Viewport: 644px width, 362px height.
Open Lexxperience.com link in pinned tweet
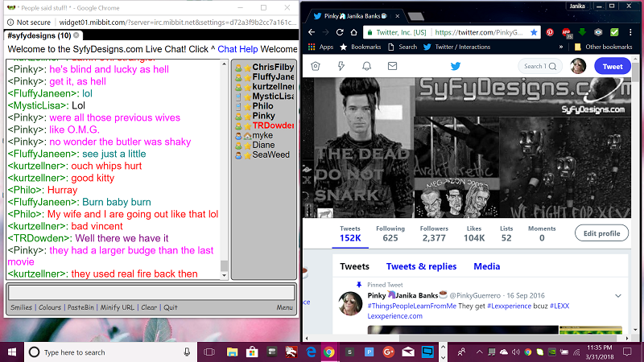click(x=394, y=316)
